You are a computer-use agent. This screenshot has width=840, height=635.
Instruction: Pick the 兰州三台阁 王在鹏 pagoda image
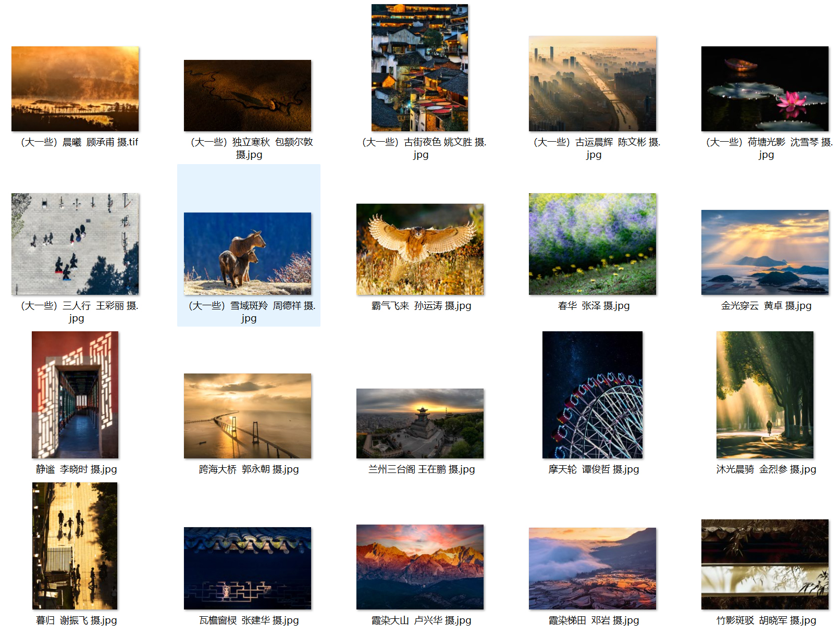pos(419,424)
